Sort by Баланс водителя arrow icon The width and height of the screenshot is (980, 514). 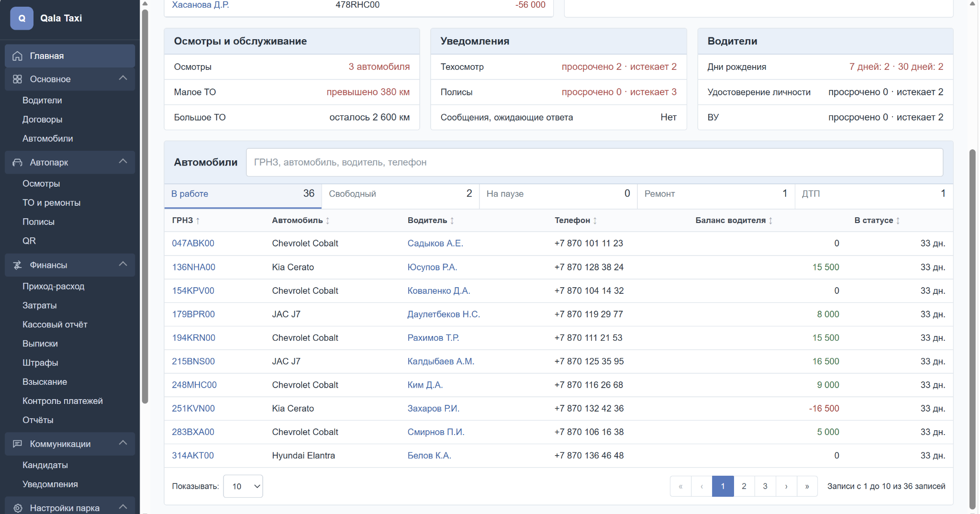pyautogui.click(x=771, y=221)
